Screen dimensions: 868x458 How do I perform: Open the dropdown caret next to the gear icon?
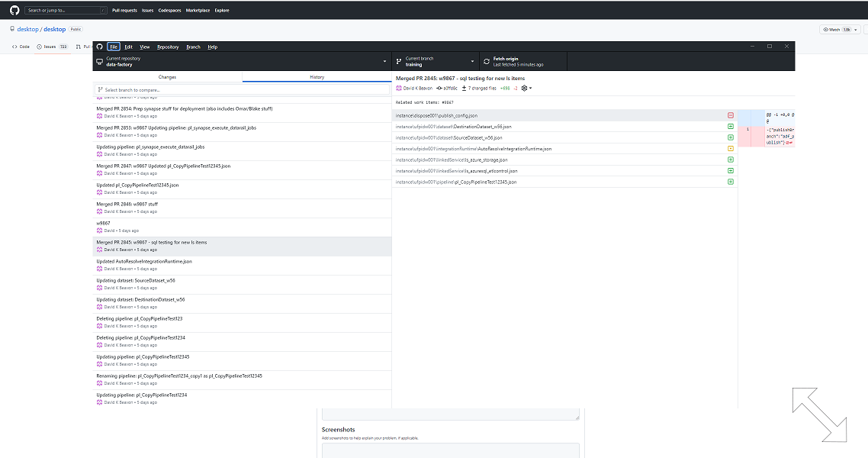(x=530, y=88)
